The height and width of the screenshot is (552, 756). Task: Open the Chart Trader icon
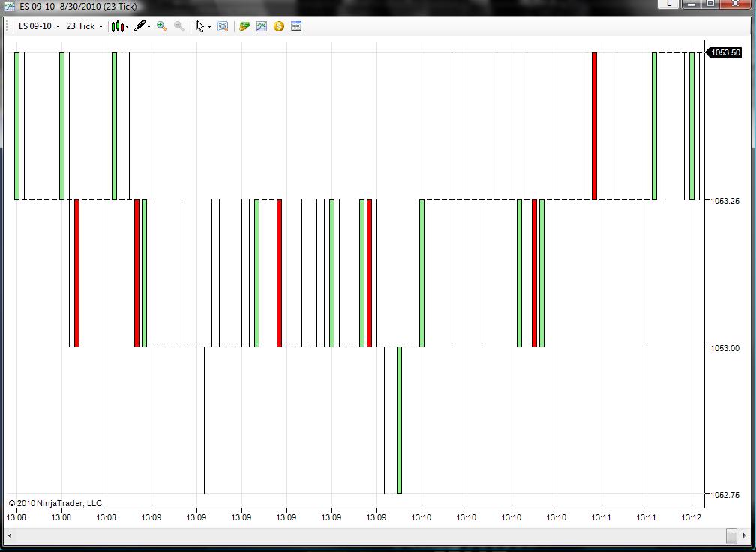click(x=244, y=26)
